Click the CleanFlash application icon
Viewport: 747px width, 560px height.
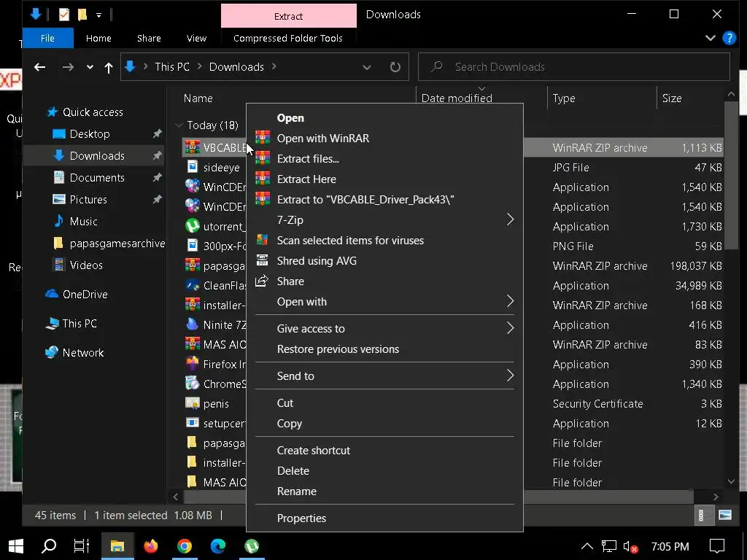point(193,285)
